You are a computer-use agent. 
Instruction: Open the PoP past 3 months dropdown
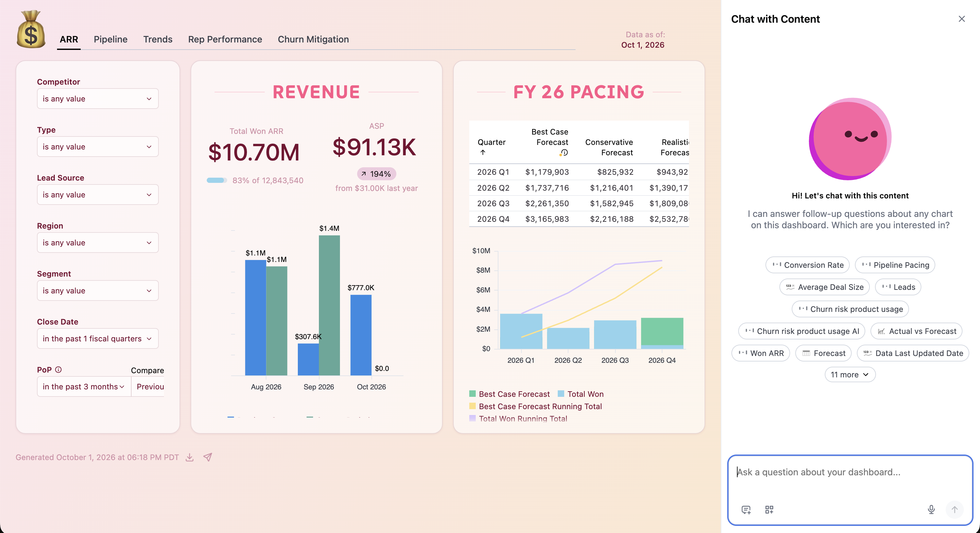tap(84, 386)
